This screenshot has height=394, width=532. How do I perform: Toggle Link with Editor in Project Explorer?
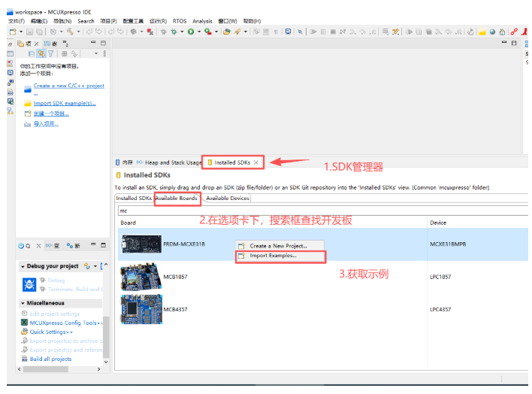pyautogui.click(x=41, y=53)
